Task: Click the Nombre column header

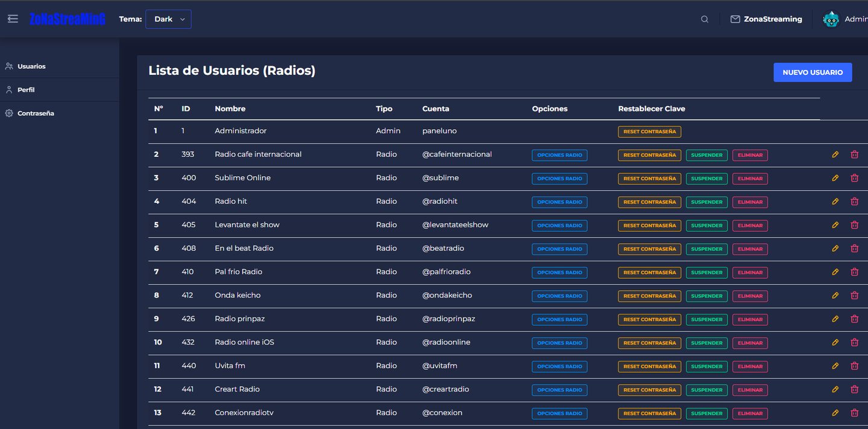Action: click(230, 109)
